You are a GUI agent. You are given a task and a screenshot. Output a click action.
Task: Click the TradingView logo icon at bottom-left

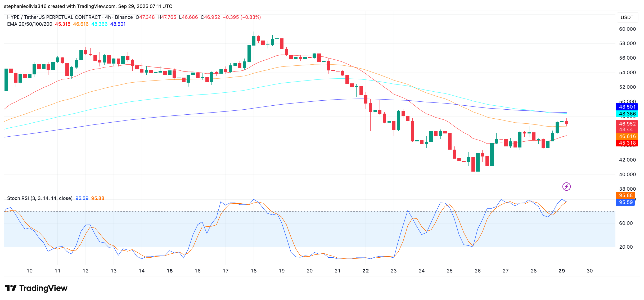11,288
